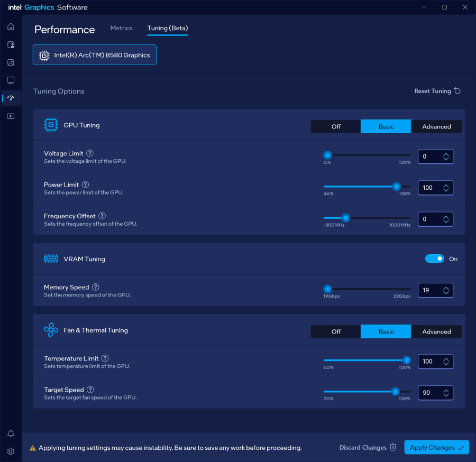Click Memory Speed help question mark

pos(96,287)
